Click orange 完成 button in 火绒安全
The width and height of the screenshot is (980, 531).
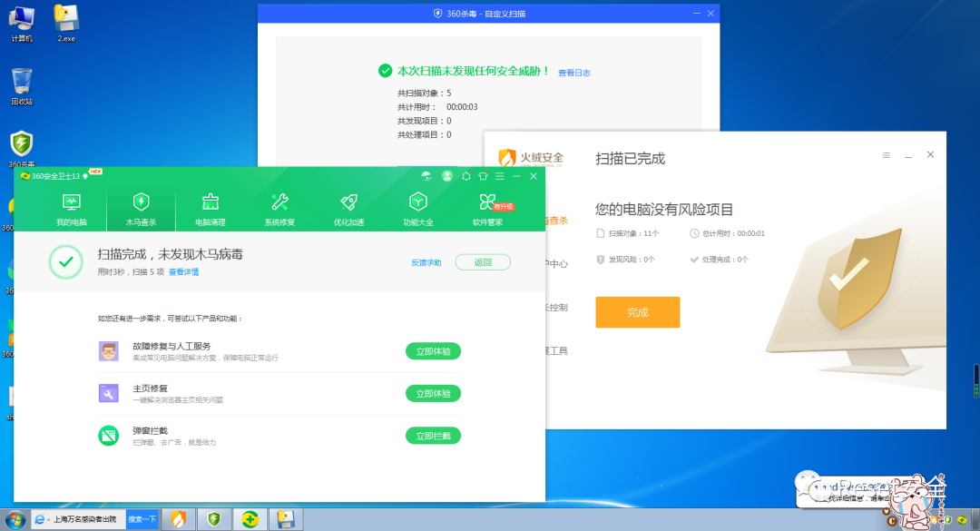[x=638, y=312]
